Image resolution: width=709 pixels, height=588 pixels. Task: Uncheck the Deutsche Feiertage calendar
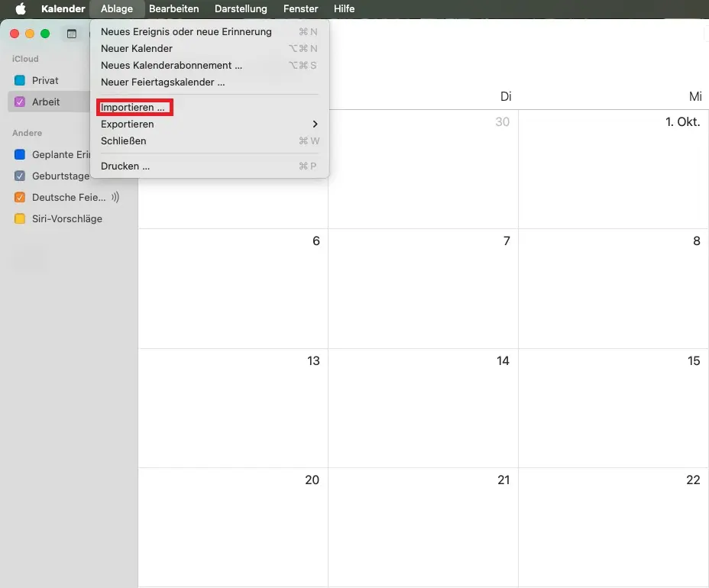coord(18,197)
